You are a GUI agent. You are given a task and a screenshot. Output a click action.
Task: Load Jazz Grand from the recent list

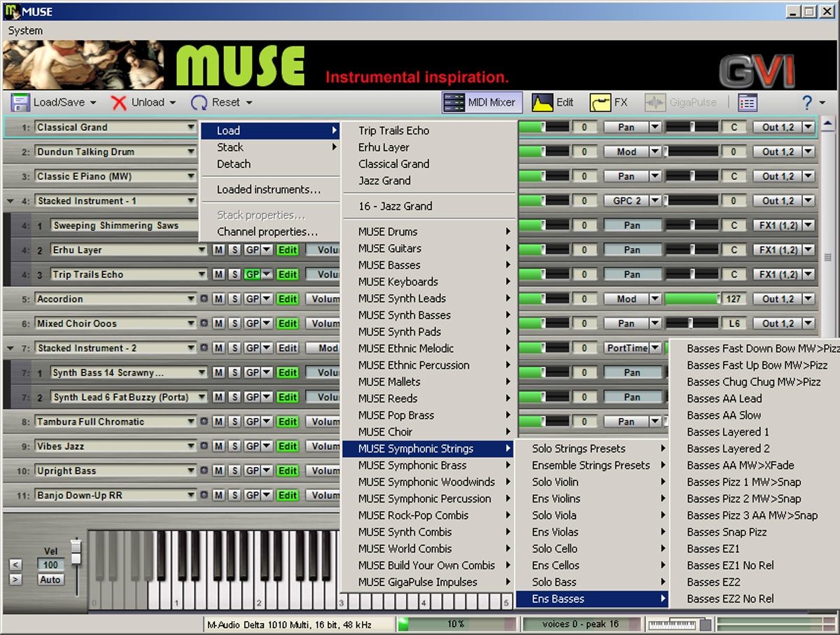[x=428, y=181]
